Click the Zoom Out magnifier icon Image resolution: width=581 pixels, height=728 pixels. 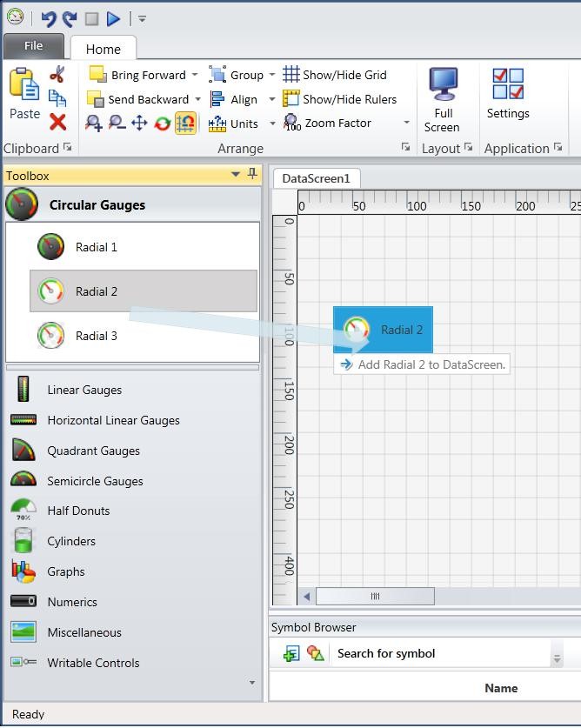point(117,123)
